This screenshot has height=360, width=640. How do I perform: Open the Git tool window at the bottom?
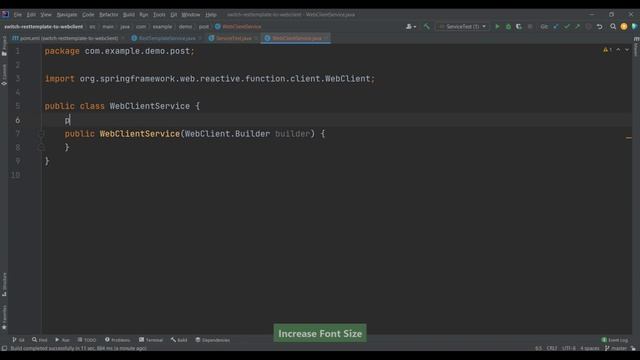click(18, 340)
